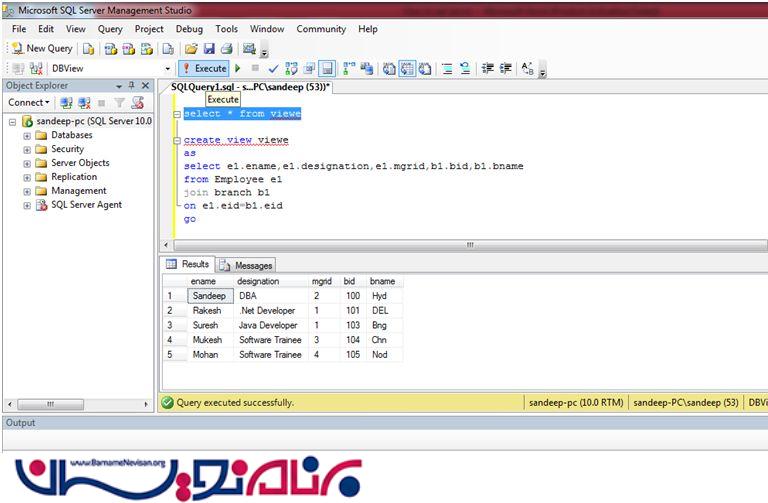This screenshot has width=768, height=503.
Task: Click the Parse query checkmark icon
Action: pyautogui.click(x=273, y=69)
